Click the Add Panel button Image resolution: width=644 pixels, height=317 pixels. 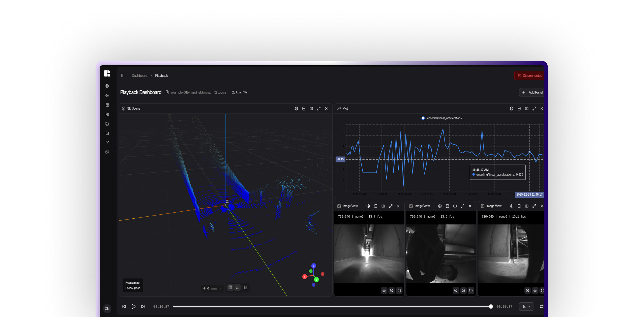pyautogui.click(x=532, y=93)
